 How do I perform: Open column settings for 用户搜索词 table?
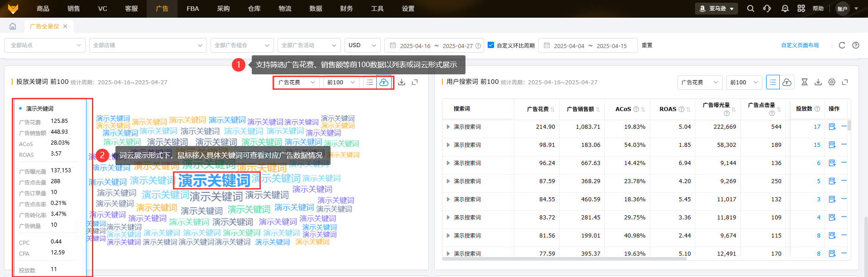coord(832,82)
